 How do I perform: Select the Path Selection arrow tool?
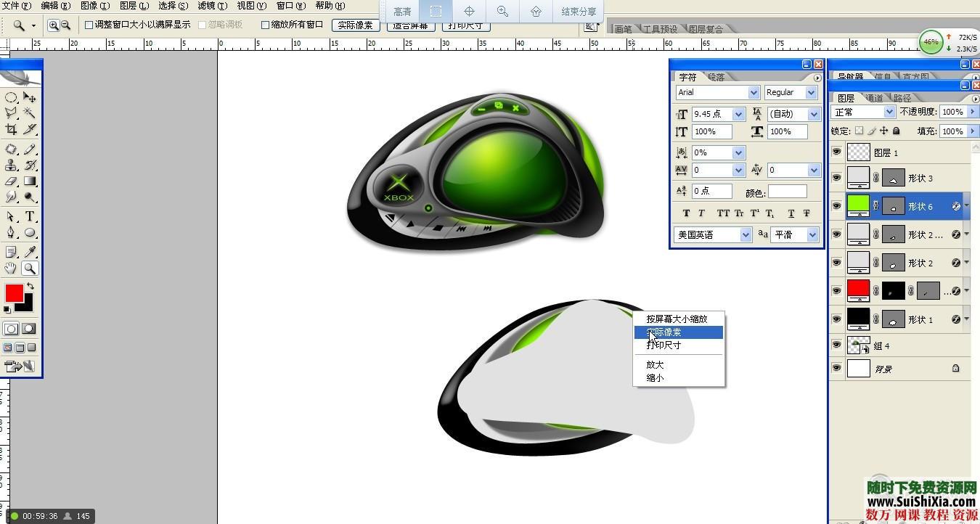pos(11,216)
